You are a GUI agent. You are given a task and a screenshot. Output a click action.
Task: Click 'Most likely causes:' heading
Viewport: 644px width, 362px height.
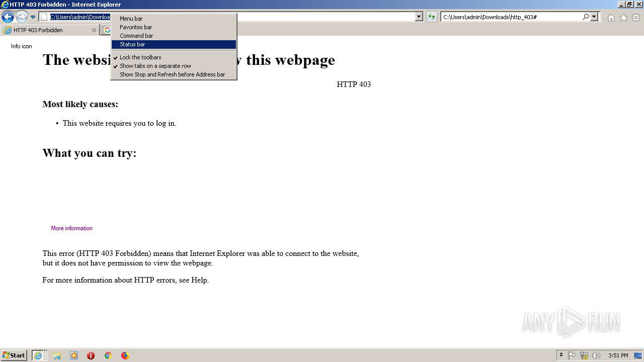[80, 104]
